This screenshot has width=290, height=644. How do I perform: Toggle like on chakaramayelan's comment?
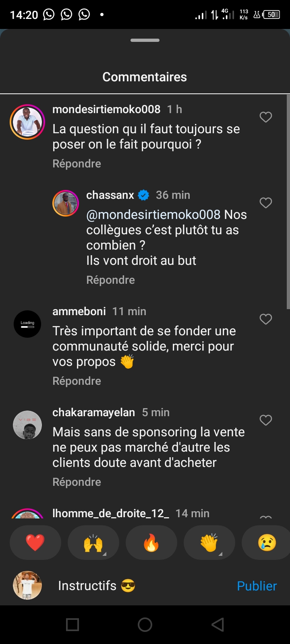coord(266,420)
